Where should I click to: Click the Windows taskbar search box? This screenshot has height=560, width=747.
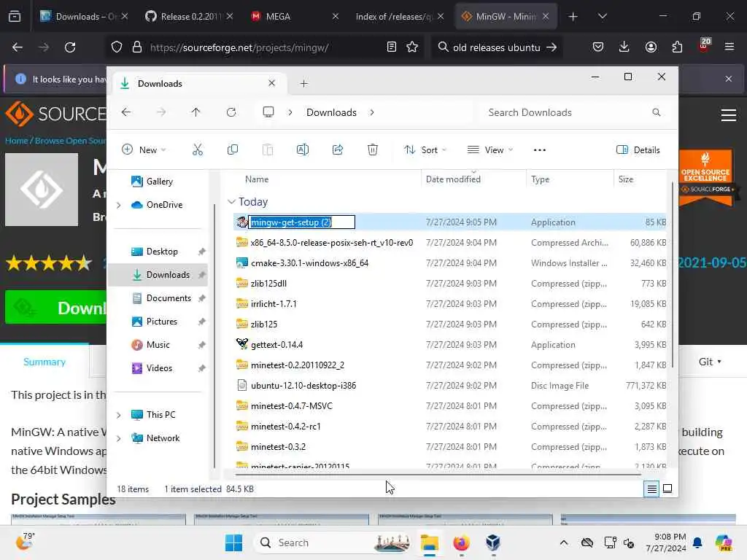pyautogui.click(x=333, y=542)
